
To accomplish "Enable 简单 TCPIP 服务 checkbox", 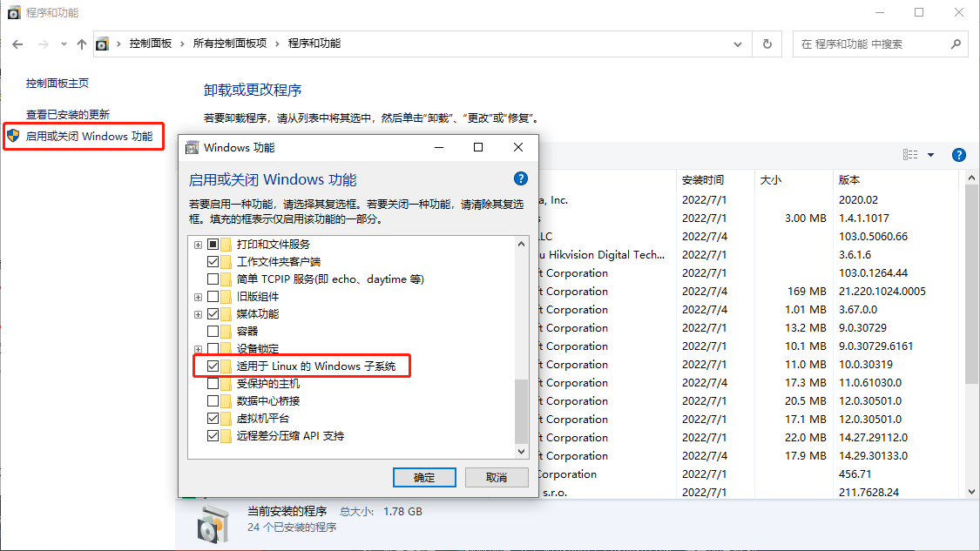I will point(213,279).
